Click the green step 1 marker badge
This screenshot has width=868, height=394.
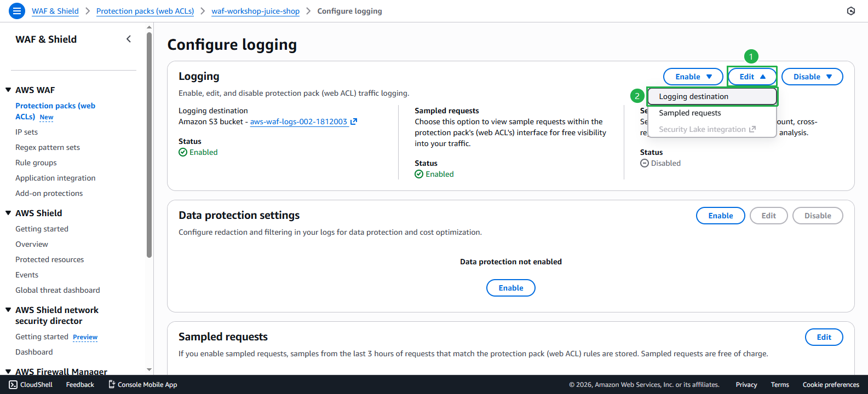751,56
